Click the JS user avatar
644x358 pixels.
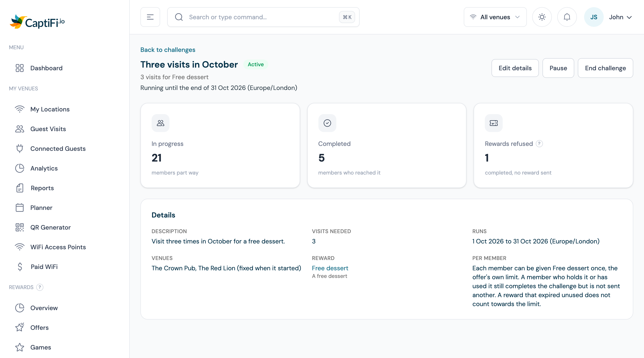(x=593, y=17)
